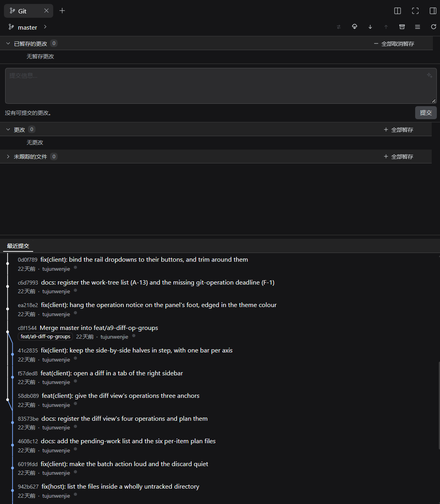Viewport: 440px width, 504px height.
Task: Click the 无更改 placeholder text
Action: pos(35,142)
